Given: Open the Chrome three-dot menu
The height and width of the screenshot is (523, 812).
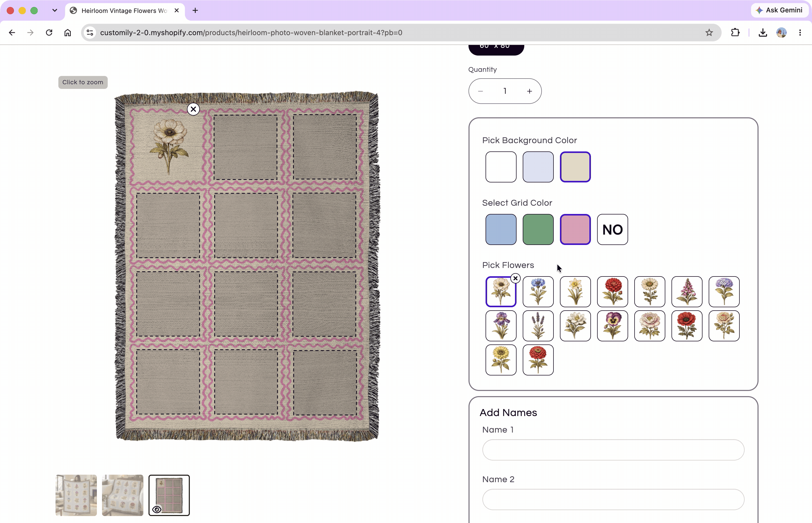Looking at the screenshot, I should 800,33.
